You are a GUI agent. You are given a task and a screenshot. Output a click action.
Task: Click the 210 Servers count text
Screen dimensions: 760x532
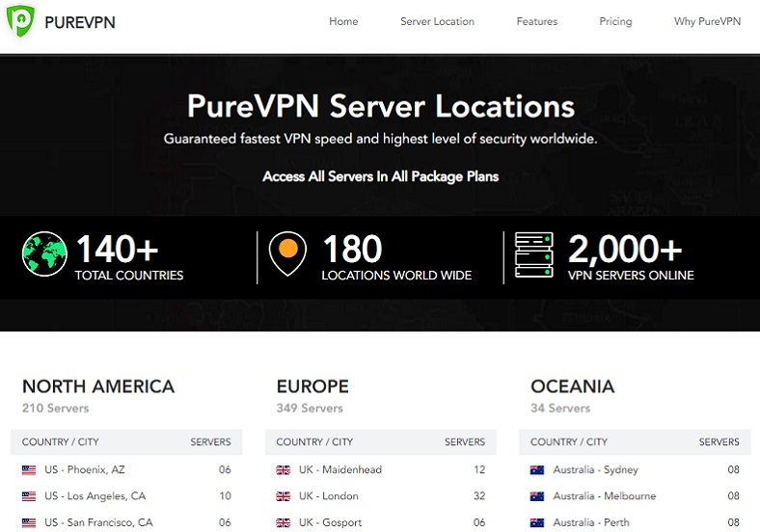pyautogui.click(x=55, y=408)
